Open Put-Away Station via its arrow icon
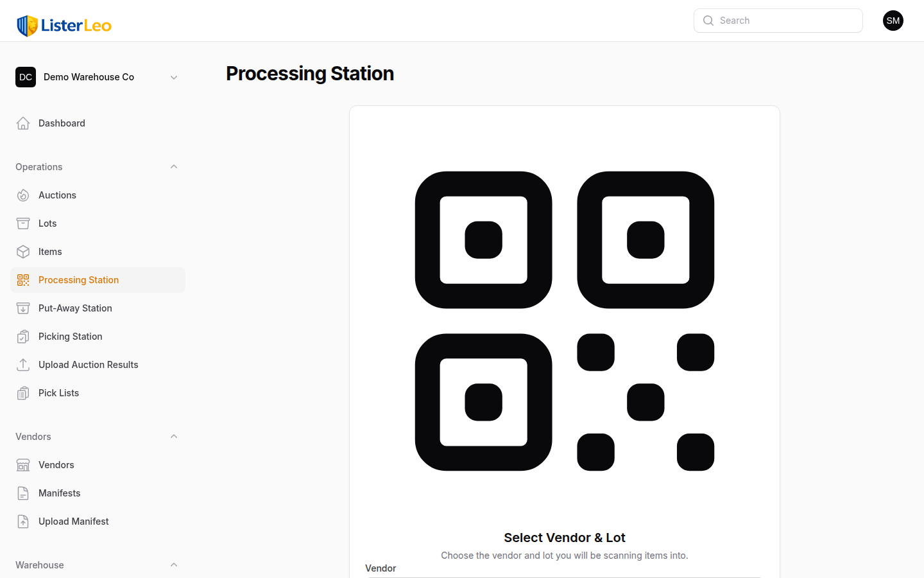Image resolution: width=924 pixels, height=578 pixels. [x=22, y=308]
